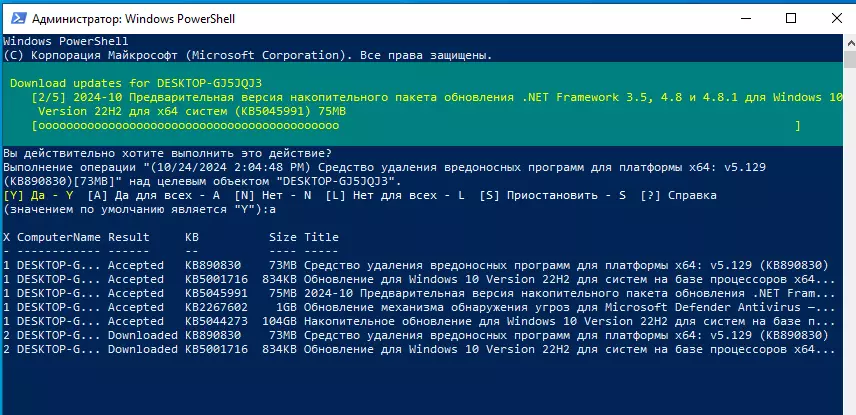Click the Accepted KB2267602 1GB row
856x415 pixels.
pyautogui.click(x=420, y=307)
